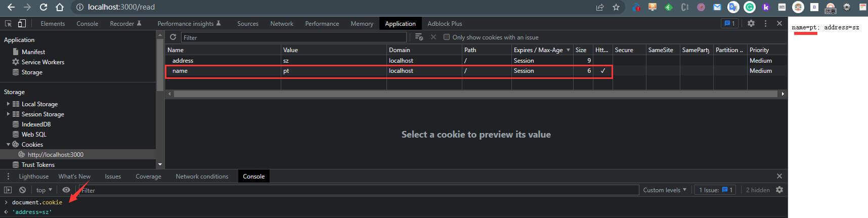
Task: Open DevTools three-dot more options menu
Action: (x=765, y=23)
